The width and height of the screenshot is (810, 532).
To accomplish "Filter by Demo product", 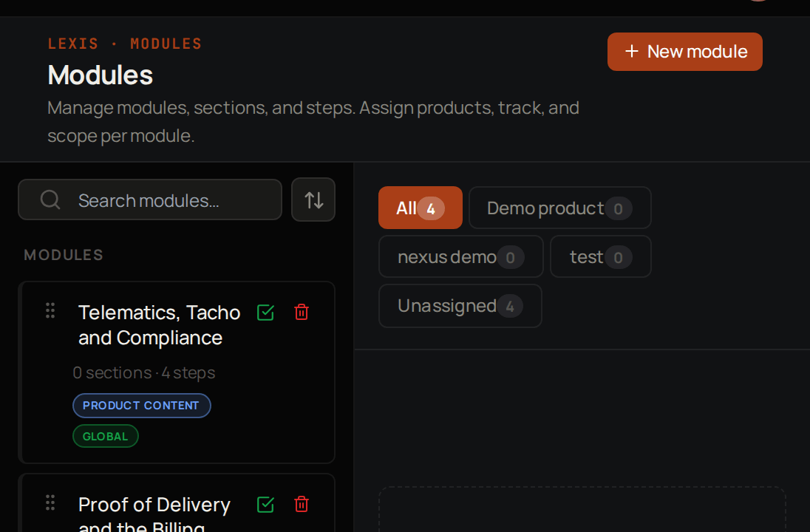I will click(560, 208).
